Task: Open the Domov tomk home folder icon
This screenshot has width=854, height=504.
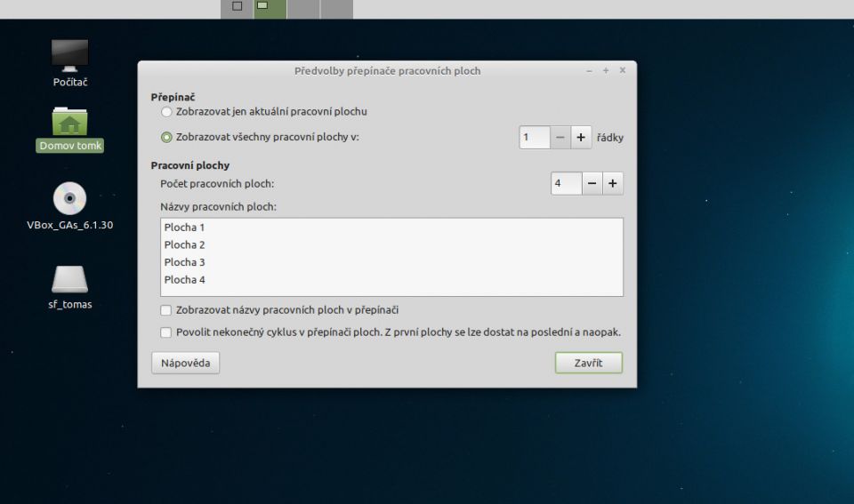Action: [x=69, y=121]
